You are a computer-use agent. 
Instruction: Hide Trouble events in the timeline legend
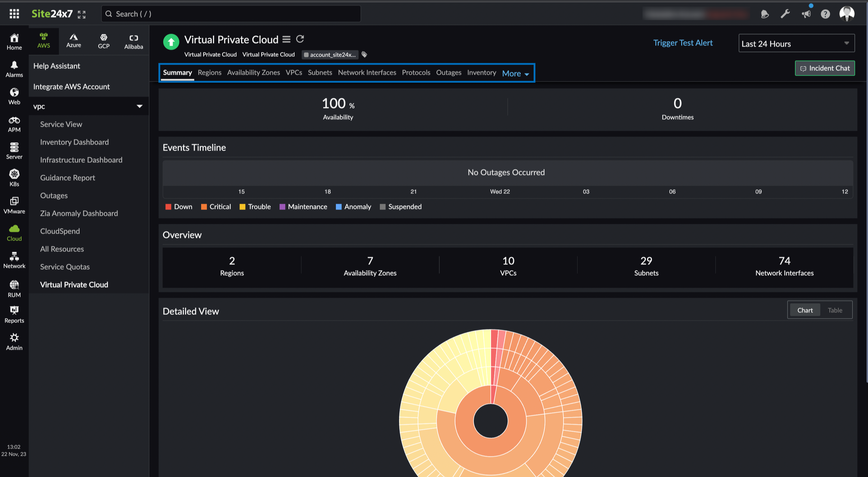pyautogui.click(x=255, y=207)
